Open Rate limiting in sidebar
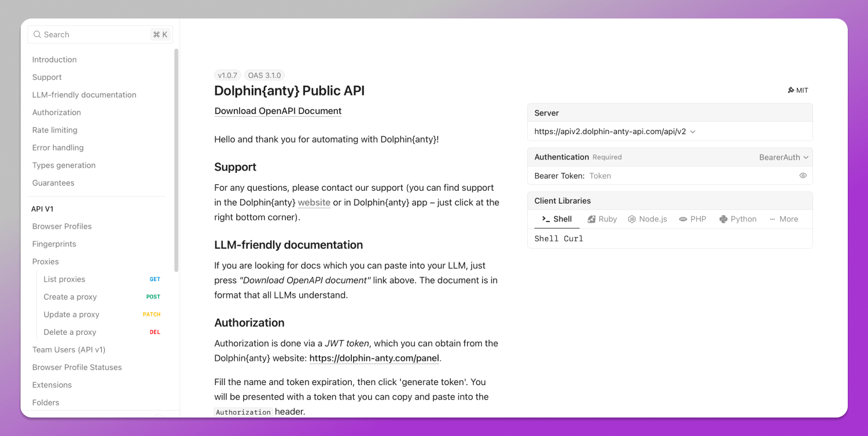The width and height of the screenshot is (868, 436). point(55,130)
